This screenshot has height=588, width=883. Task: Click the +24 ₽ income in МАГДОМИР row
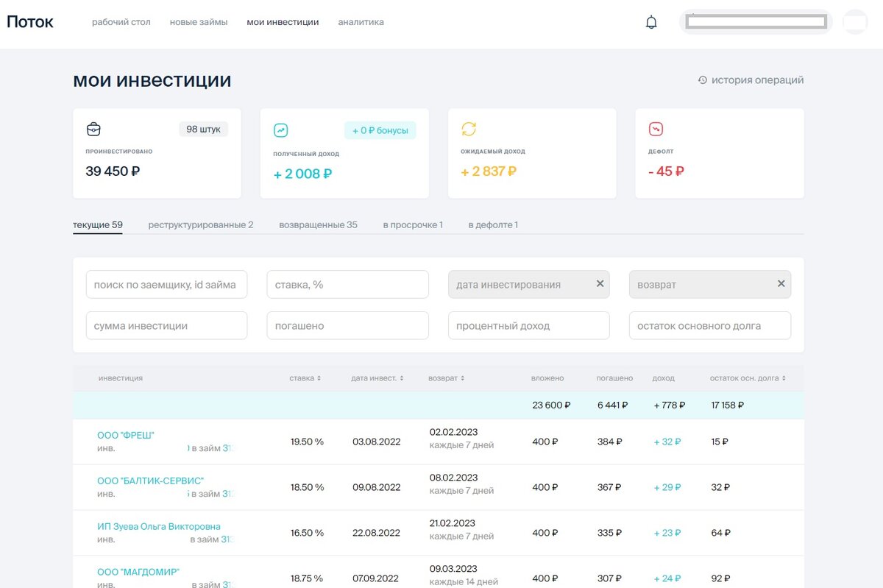point(667,579)
